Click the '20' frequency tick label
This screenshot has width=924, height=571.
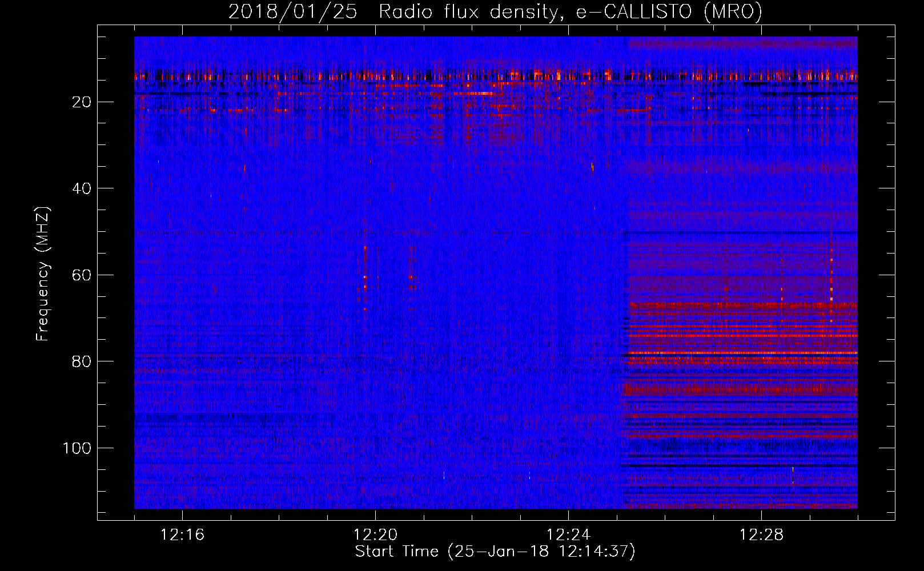pos(82,102)
